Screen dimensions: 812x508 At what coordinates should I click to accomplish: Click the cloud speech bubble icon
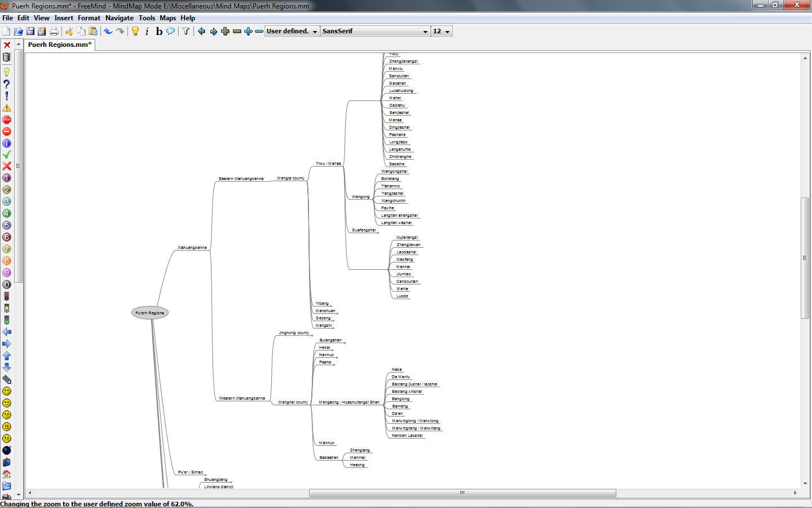[170, 31]
